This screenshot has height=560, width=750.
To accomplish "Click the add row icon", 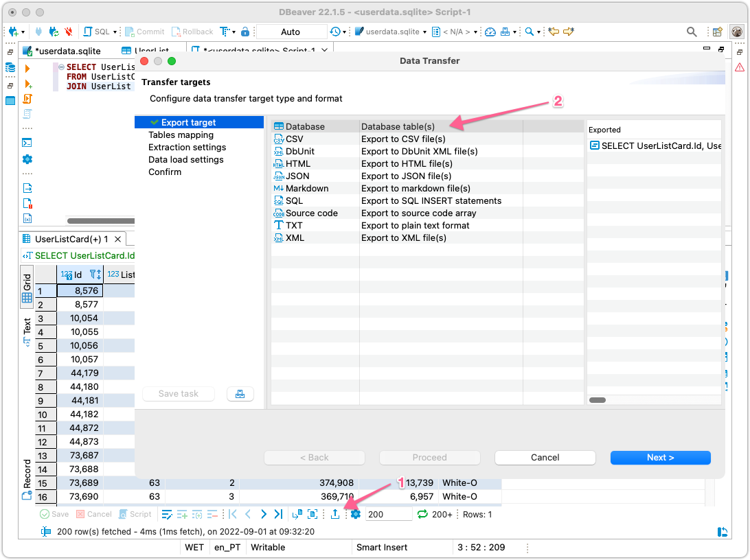I will [x=182, y=515].
